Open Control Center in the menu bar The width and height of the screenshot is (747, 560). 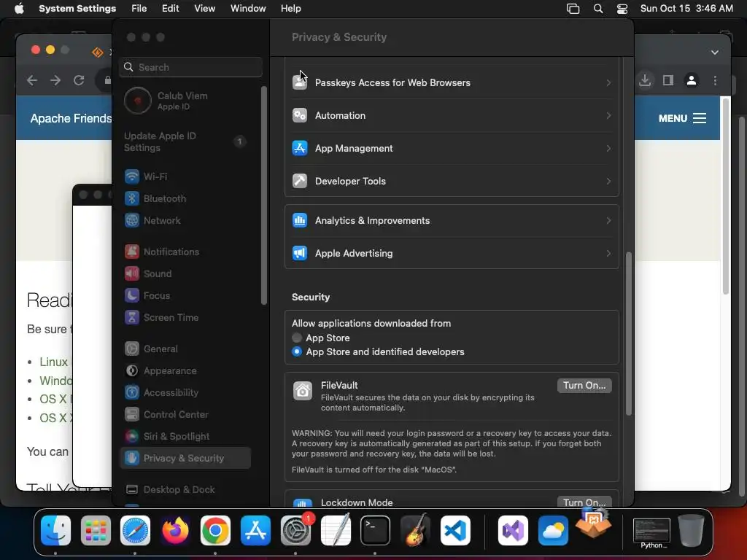tap(622, 9)
